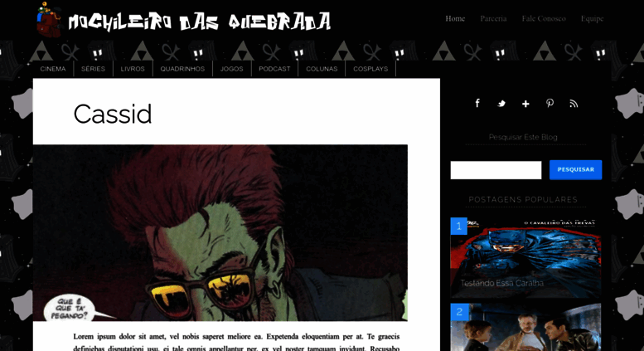Open the Pinterest social icon
This screenshot has height=351, width=644.
(x=550, y=103)
